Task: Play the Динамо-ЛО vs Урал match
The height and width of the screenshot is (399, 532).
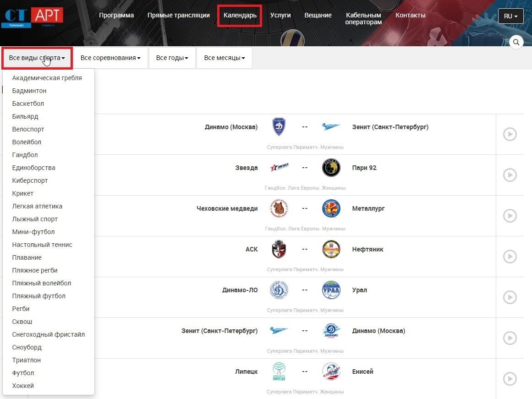Action: point(510,297)
